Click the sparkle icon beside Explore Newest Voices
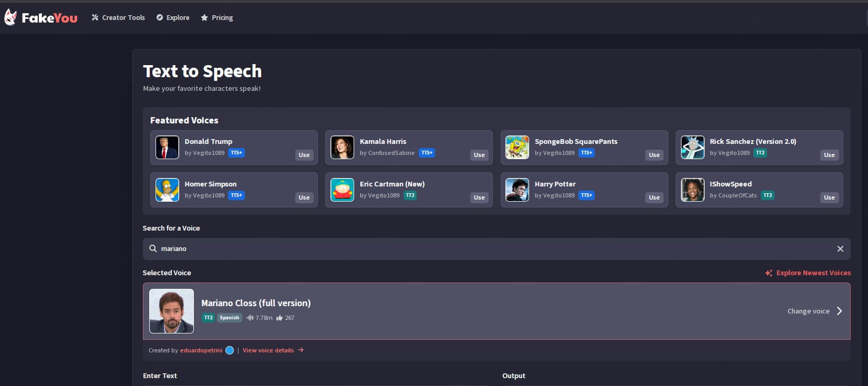 (x=769, y=273)
